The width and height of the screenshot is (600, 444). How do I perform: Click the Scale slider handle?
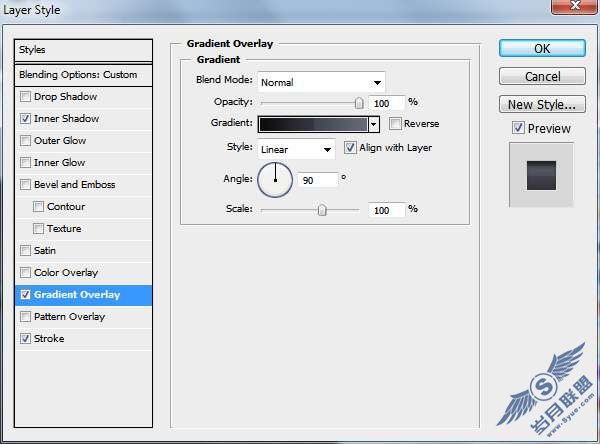[x=322, y=210]
